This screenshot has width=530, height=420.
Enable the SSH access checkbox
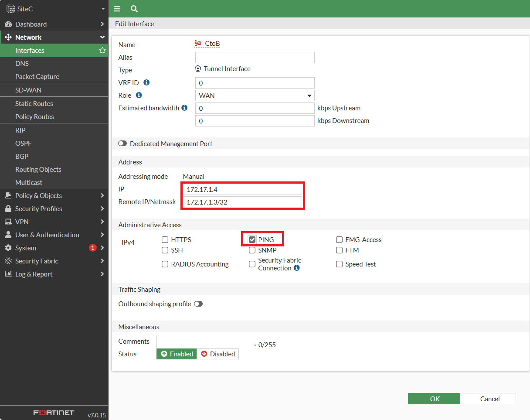pyautogui.click(x=165, y=250)
